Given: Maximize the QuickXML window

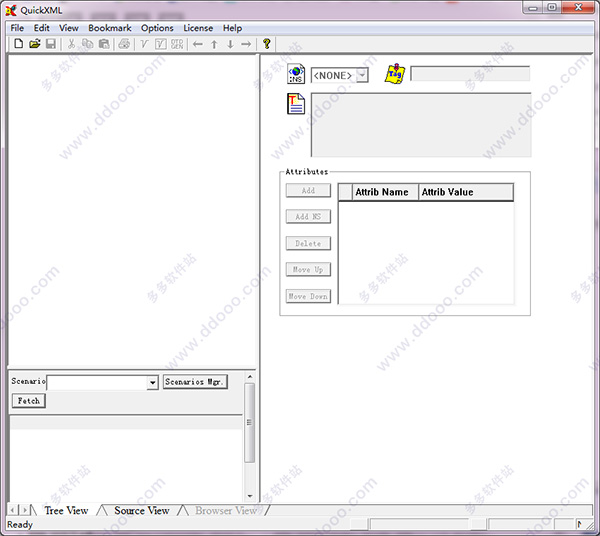Looking at the screenshot, I should [x=552, y=8].
